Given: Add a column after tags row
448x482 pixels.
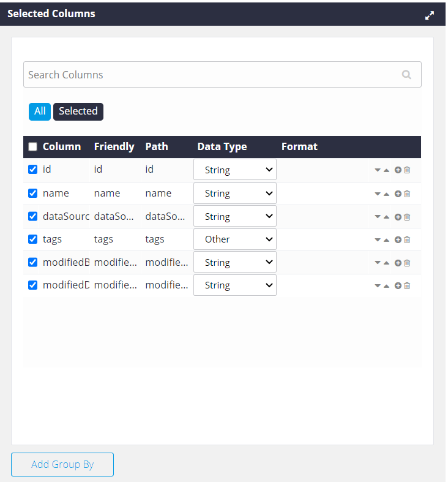Looking at the screenshot, I should point(398,239).
